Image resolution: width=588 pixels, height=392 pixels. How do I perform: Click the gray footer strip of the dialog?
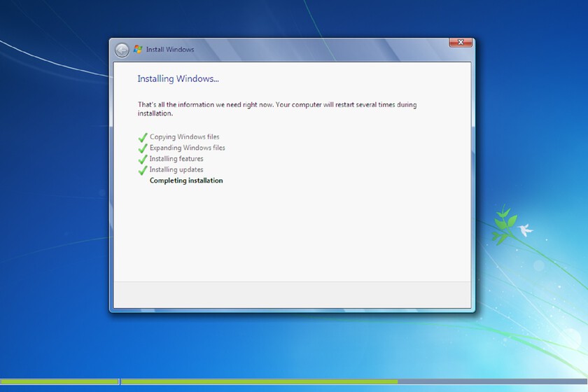pyautogui.click(x=292, y=294)
